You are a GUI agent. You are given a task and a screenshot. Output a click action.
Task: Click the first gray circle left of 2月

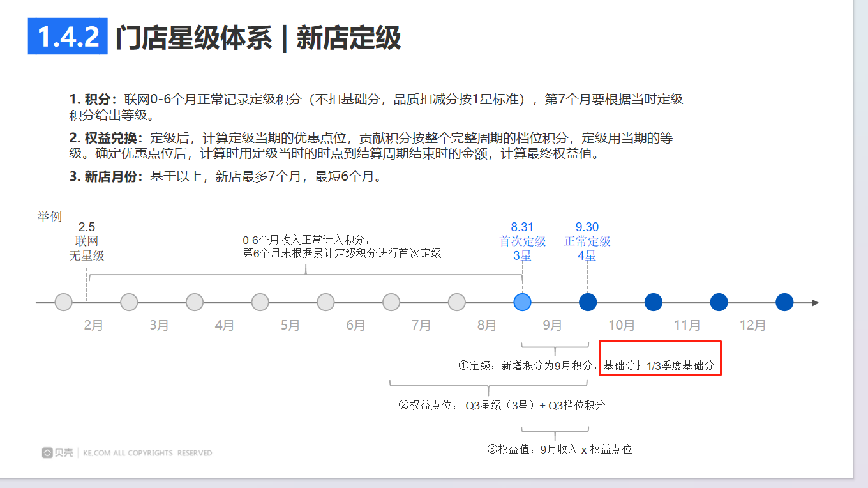tap(63, 302)
